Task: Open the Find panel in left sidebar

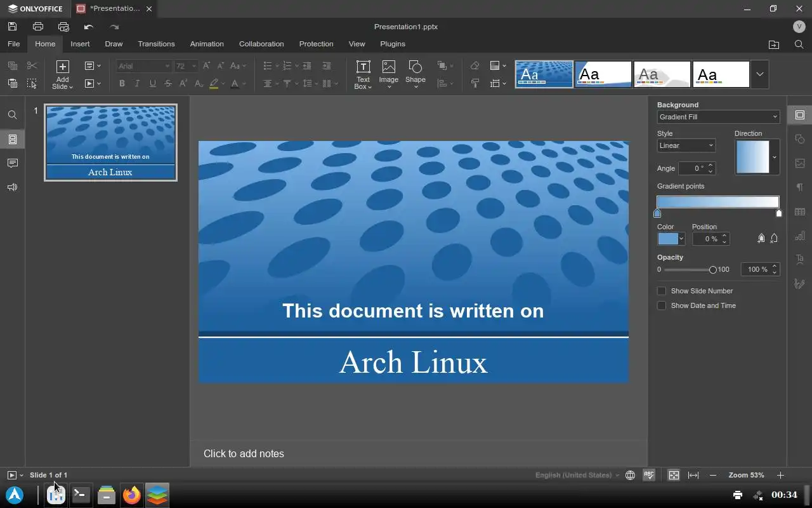Action: coord(12,115)
